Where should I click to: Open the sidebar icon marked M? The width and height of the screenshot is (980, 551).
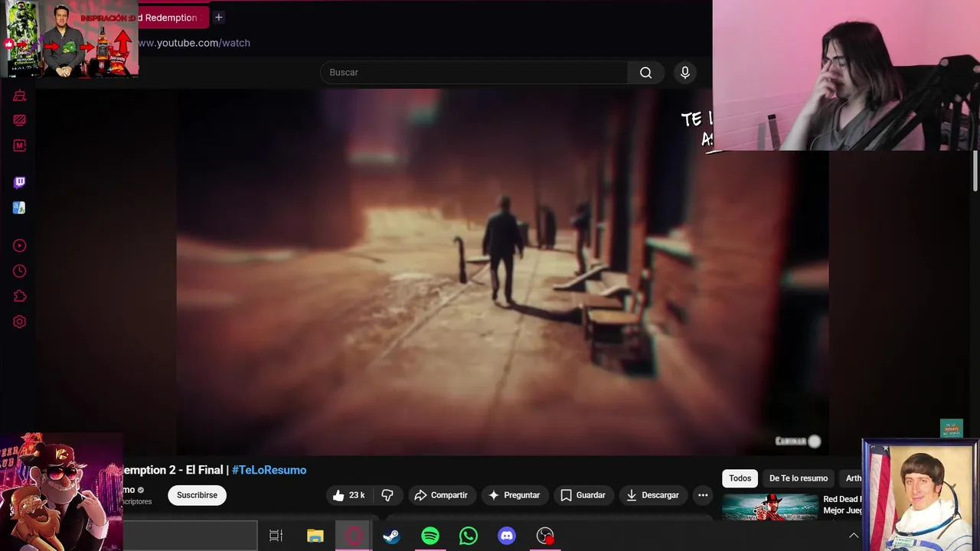20,145
